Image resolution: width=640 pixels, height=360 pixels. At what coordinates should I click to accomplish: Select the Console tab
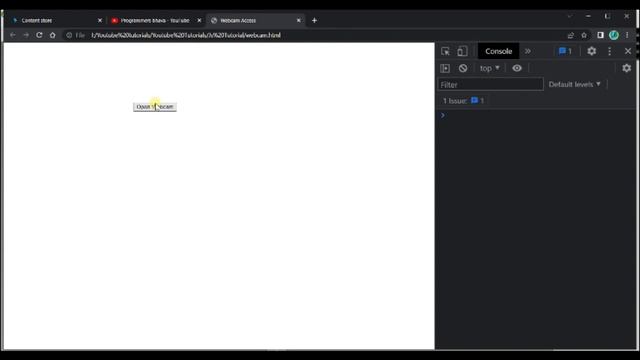tap(498, 51)
